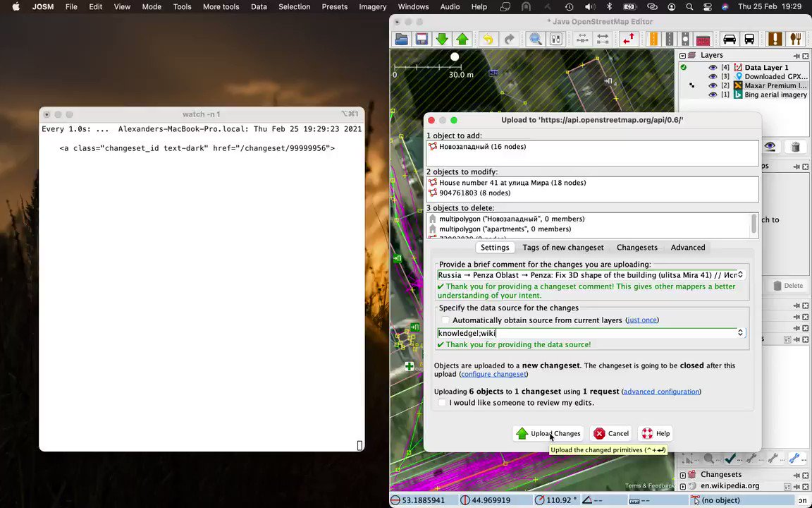Toggle visibility of Maxar Premium layer
Viewport: 812px width, 508px height.
coord(713,85)
